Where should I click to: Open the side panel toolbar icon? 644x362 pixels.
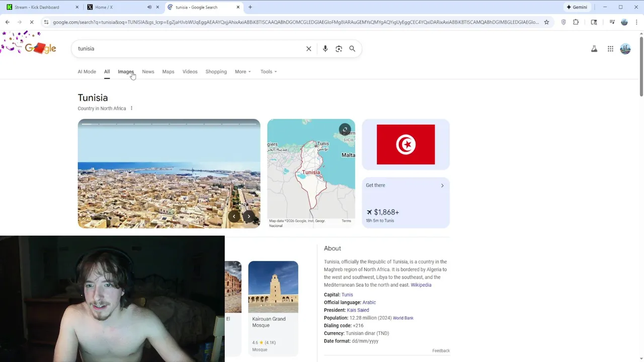594,22
